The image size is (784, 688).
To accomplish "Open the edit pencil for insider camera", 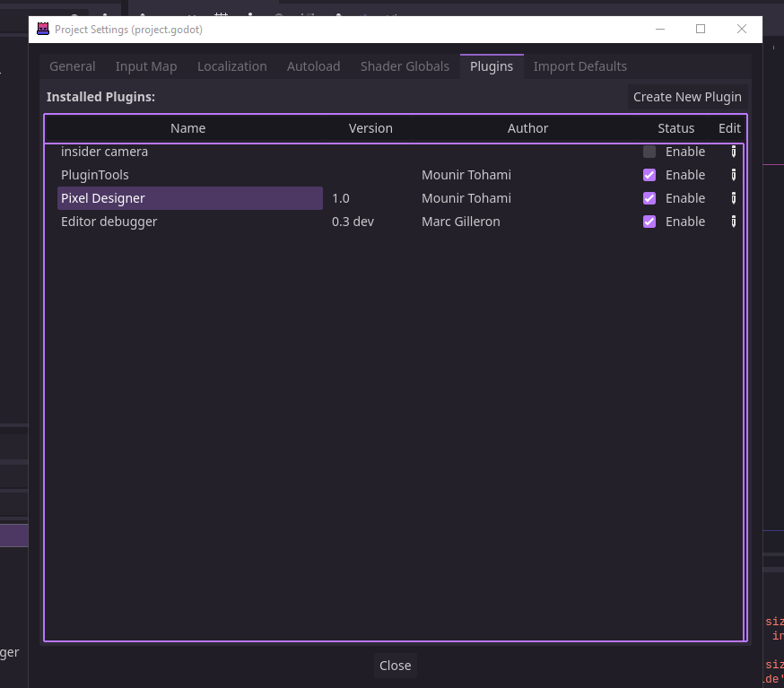I will coord(733,151).
